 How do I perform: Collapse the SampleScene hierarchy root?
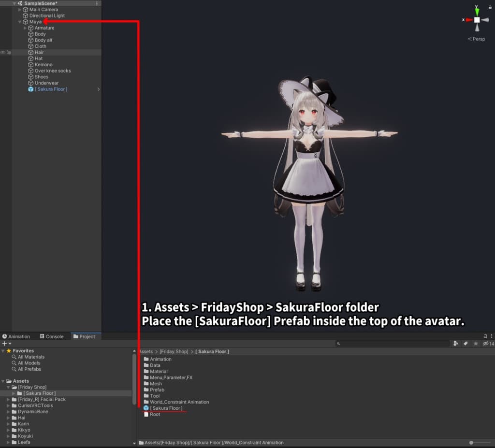(x=14, y=3)
